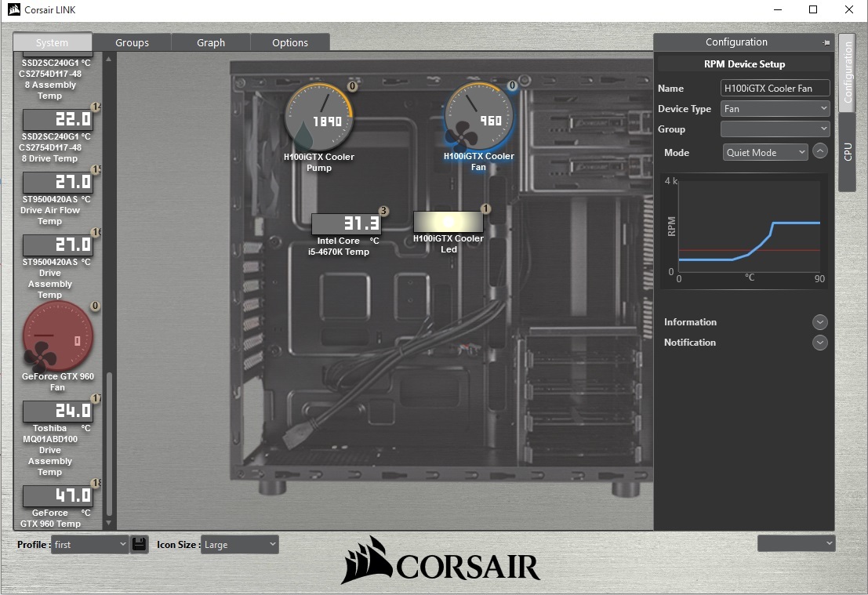This screenshot has width=868, height=595.
Task: Collapse the Mode fan curve with the chevron button
Action: [820, 151]
